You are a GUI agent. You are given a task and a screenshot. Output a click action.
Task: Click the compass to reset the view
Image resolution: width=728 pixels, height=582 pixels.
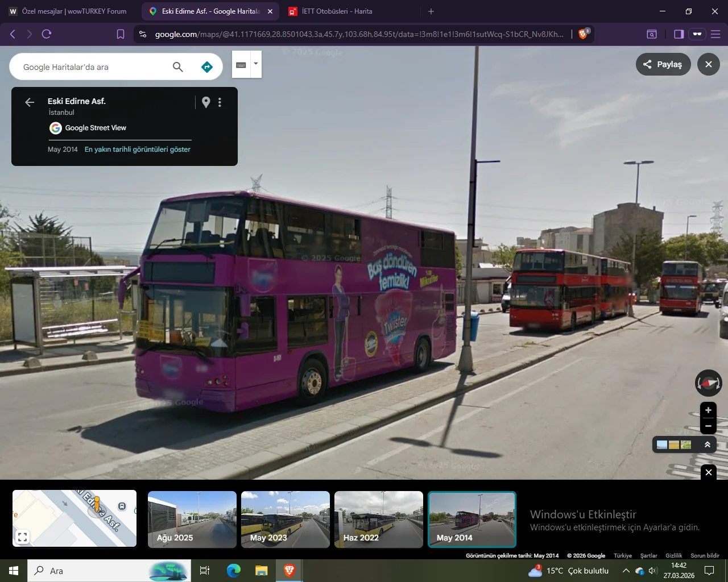click(708, 383)
